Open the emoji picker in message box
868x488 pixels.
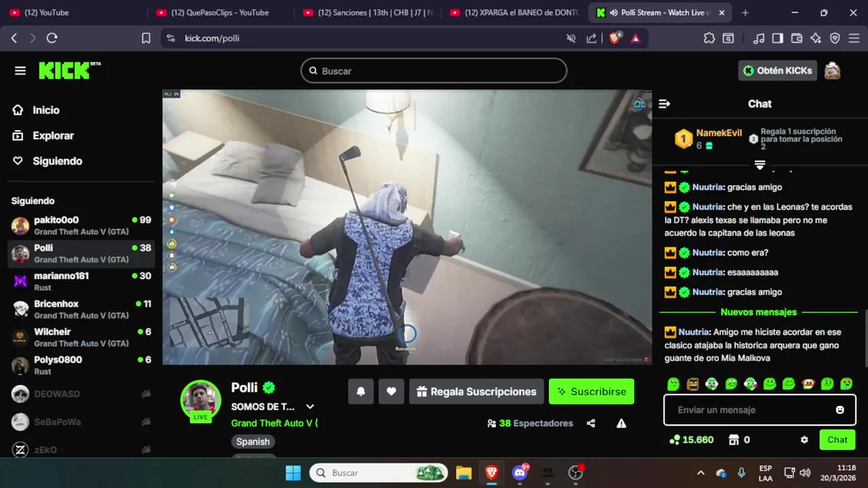point(840,410)
